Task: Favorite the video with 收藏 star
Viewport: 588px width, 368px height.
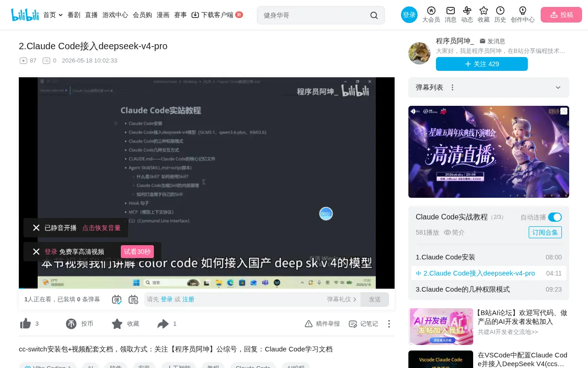Action: pos(117,324)
